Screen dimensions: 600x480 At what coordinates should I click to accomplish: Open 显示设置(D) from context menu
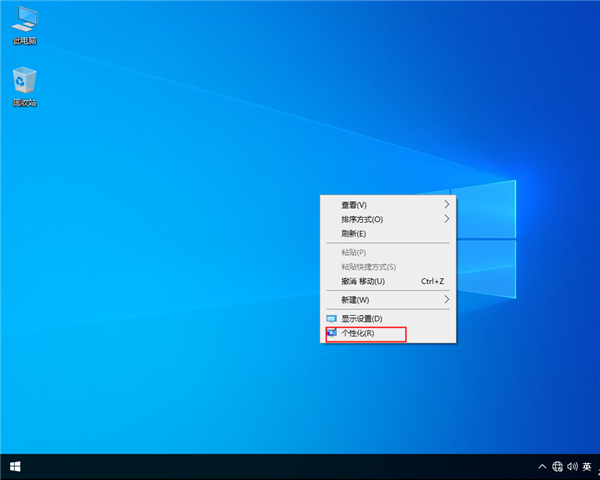point(362,318)
